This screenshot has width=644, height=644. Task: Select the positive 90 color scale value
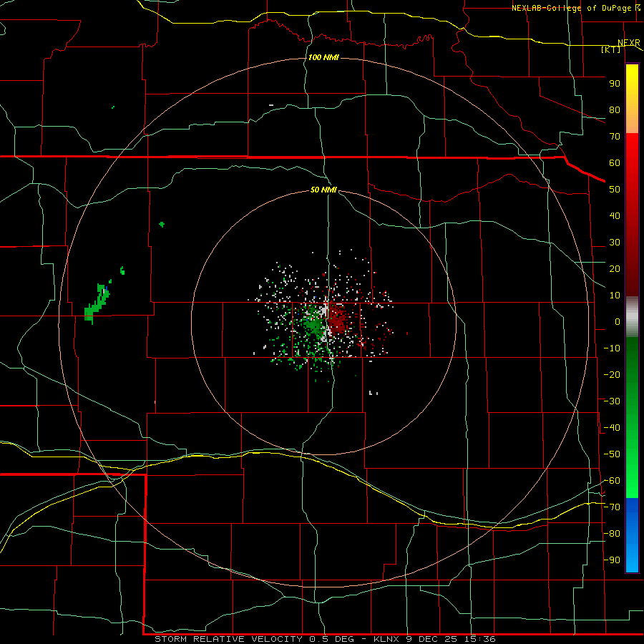pos(615,84)
